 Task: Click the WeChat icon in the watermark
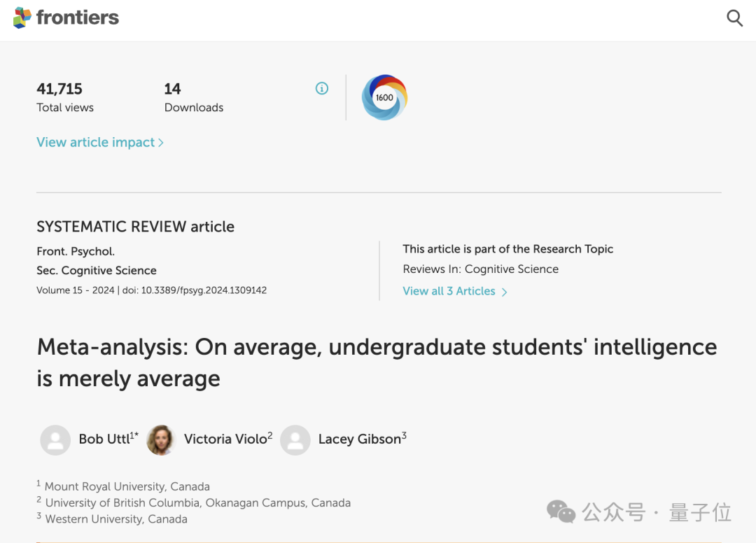tap(561, 512)
